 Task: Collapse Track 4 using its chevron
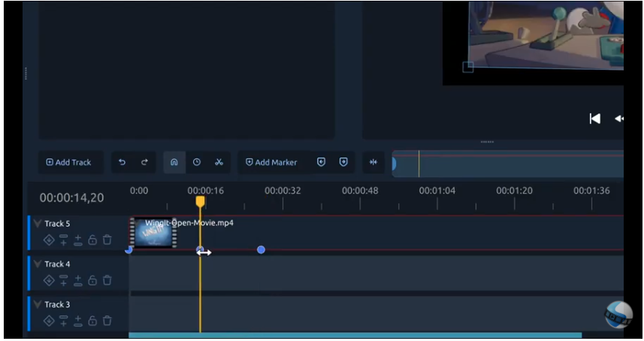(38, 264)
